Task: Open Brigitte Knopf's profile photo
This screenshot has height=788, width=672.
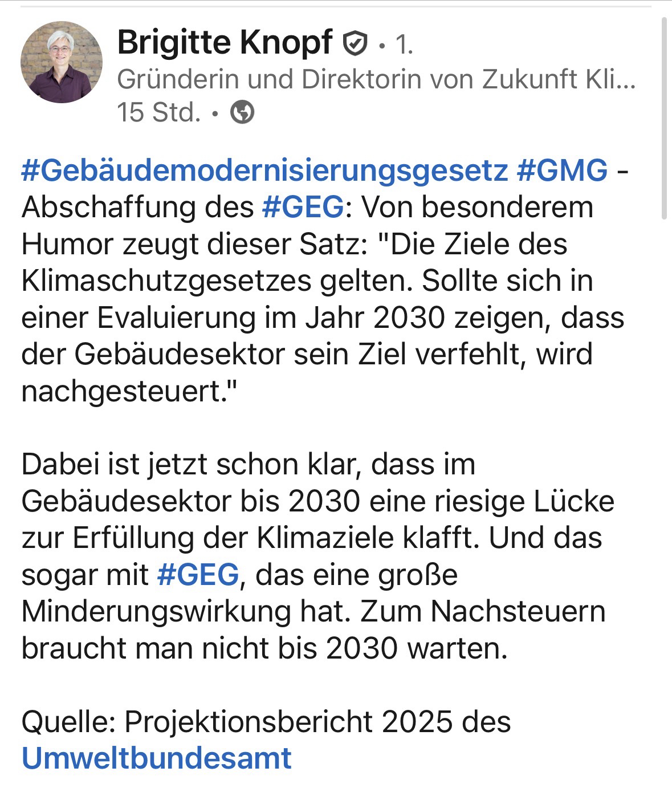Action: point(62,62)
